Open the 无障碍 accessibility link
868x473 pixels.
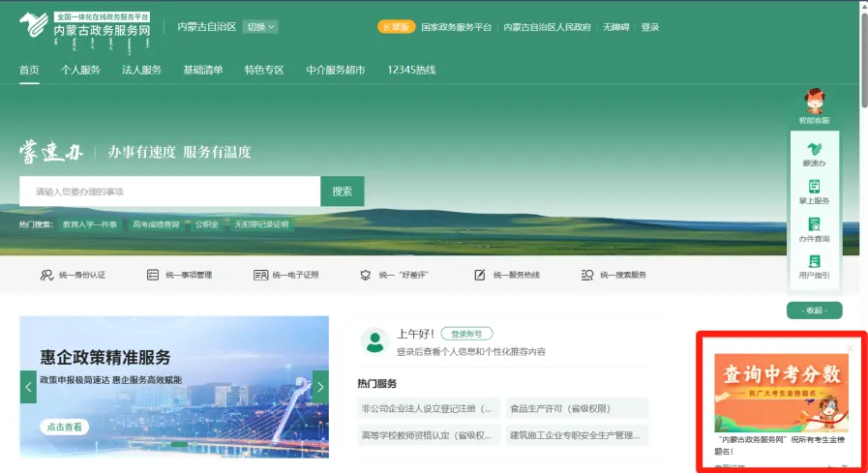(x=616, y=27)
